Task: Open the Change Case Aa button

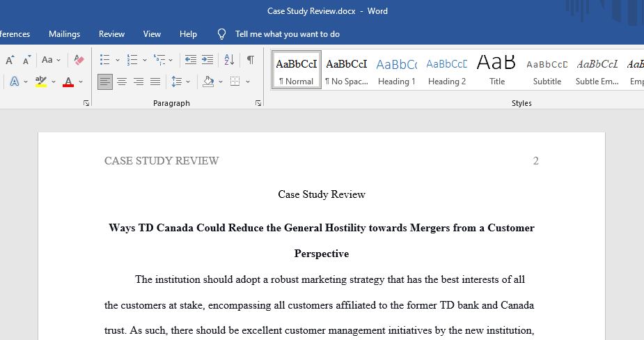Action: (x=47, y=60)
